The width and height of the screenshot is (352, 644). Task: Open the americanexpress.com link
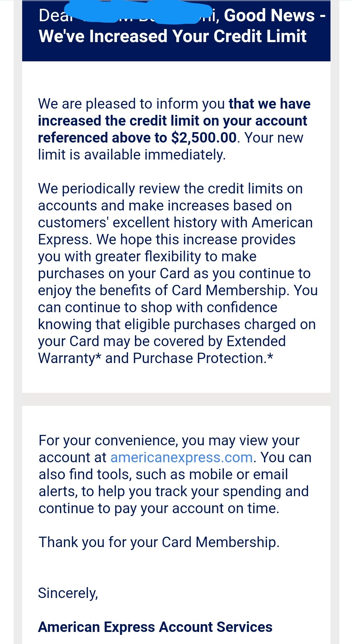pos(182,457)
